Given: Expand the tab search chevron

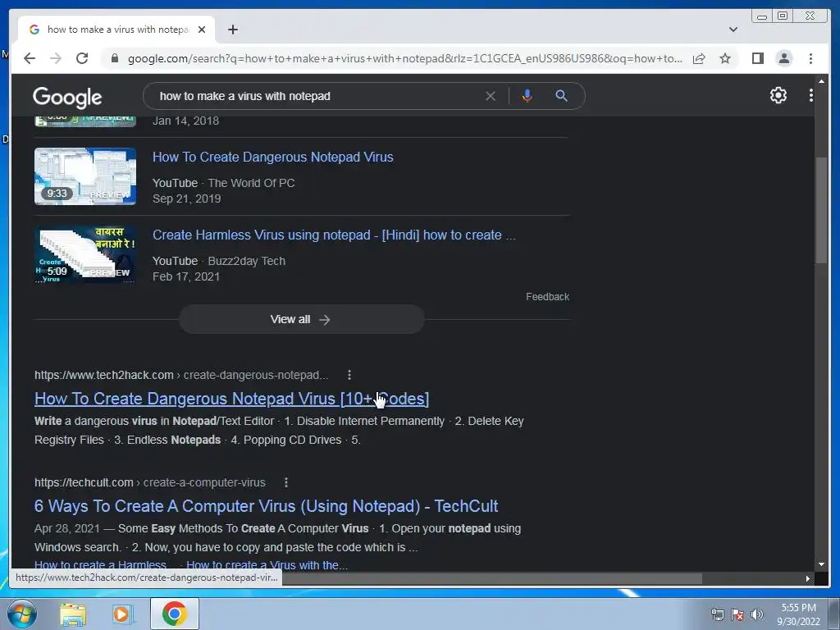Looking at the screenshot, I should 733,30.
